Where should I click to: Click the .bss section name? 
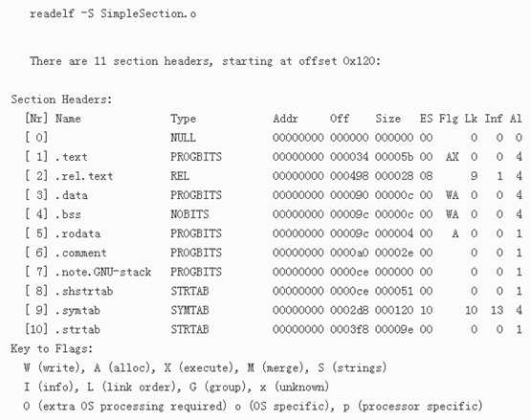[68, 214]
